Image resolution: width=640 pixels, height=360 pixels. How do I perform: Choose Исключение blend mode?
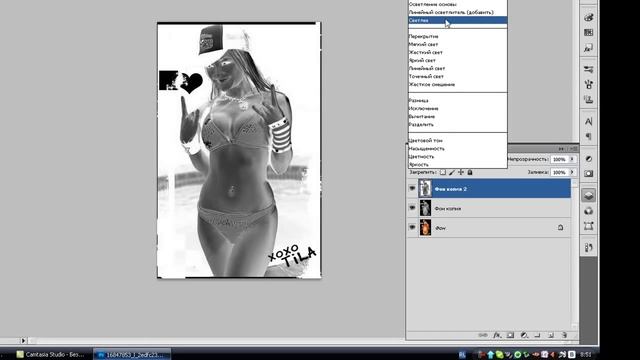click(x=458, y=109)
